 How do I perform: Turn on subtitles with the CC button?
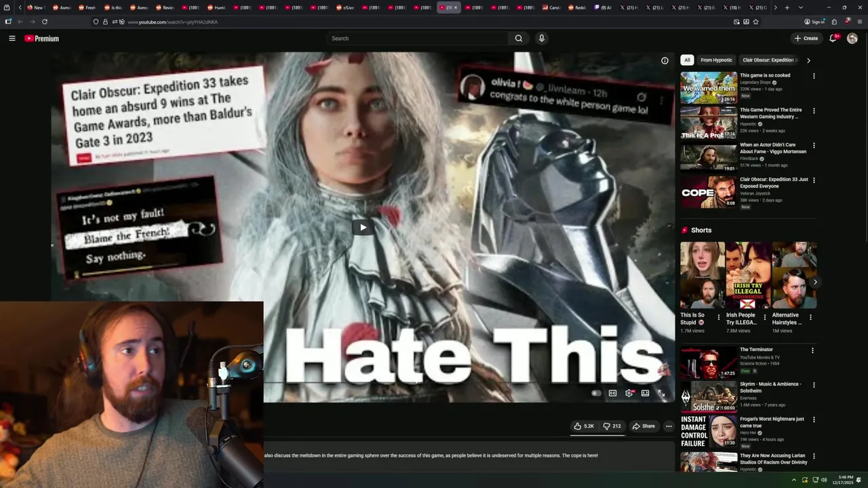[612, 393]
